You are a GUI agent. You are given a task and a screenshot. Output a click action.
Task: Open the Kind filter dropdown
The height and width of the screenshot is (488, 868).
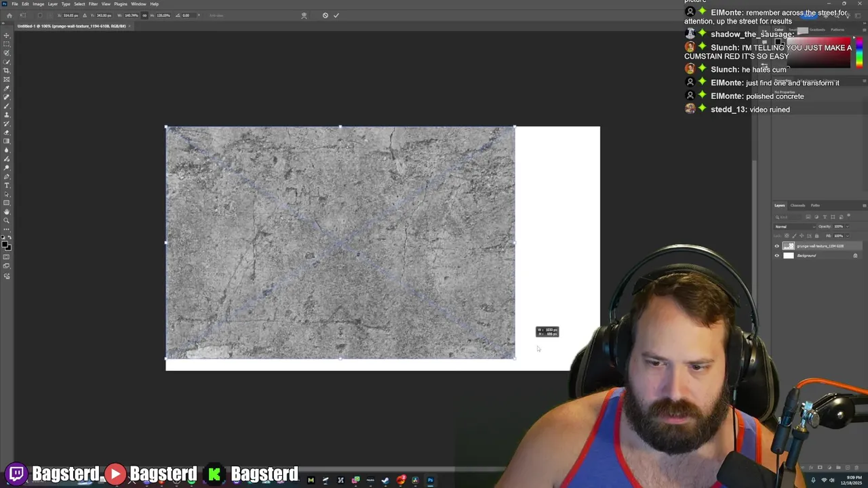(787, 217)
